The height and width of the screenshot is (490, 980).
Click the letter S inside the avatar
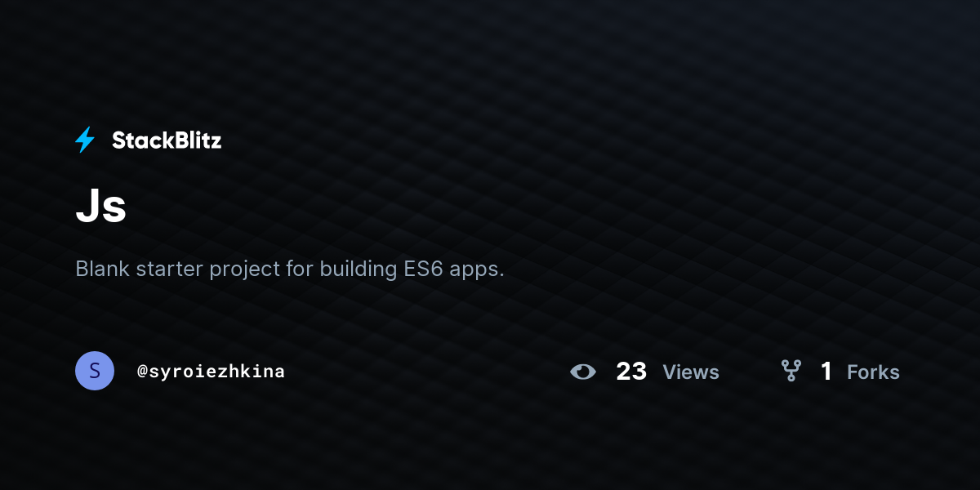(x=95, y=371)
